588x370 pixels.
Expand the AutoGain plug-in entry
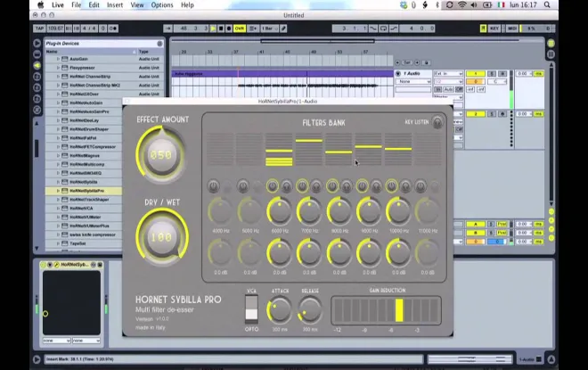coord(58,59)
